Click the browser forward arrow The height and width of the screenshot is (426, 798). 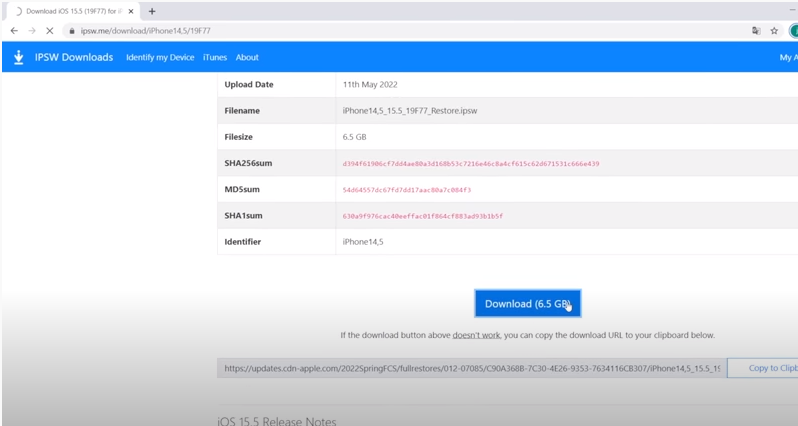pyautogui.click(x=32, y=31)
